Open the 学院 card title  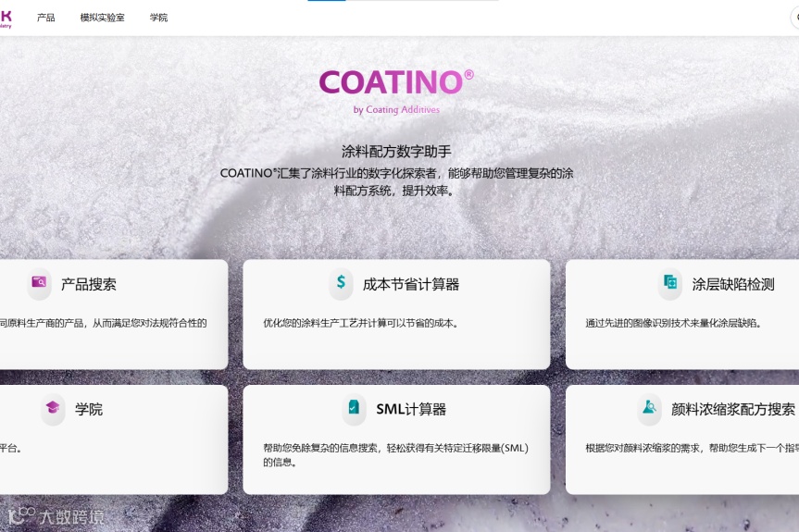[x=89, y=409]
